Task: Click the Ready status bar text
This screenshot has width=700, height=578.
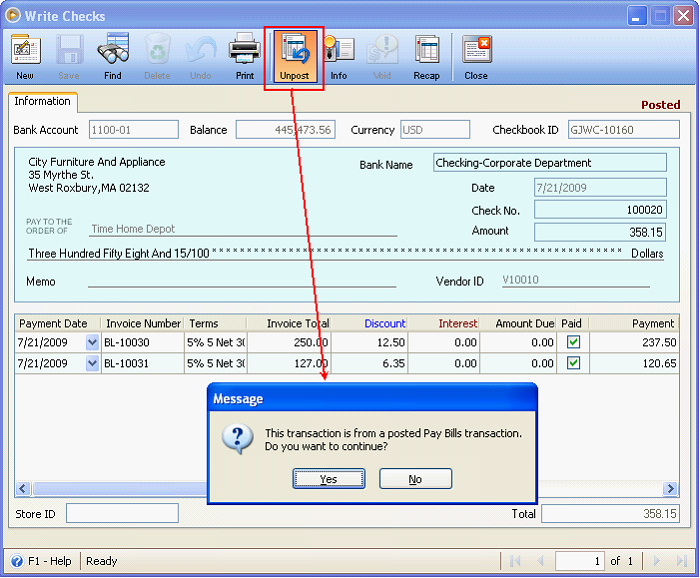Action: pos(101,561)
